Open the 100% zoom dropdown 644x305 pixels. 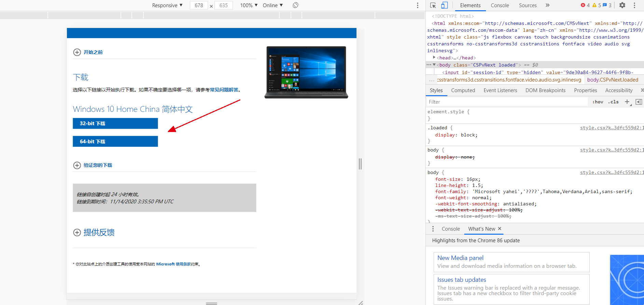(x=249, y=5)
